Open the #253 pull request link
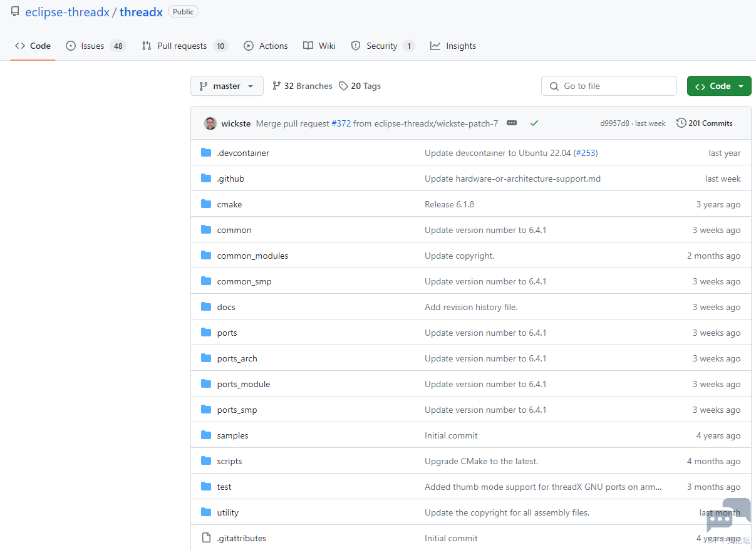This screenshot has height=550, width=756. (x=586, y=153)
